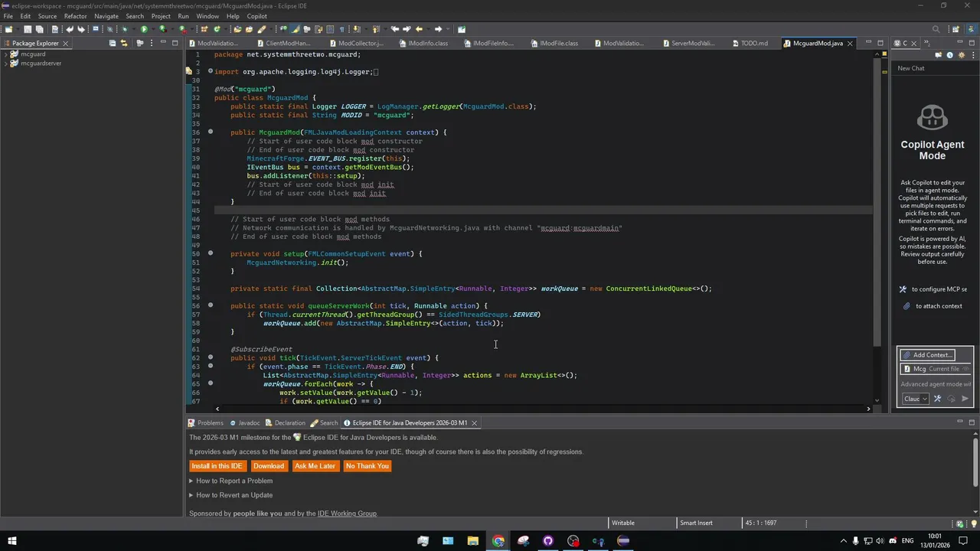980x551 pixels.
Task: Expand How to Report a Problem section
Action: click(230, 481)
